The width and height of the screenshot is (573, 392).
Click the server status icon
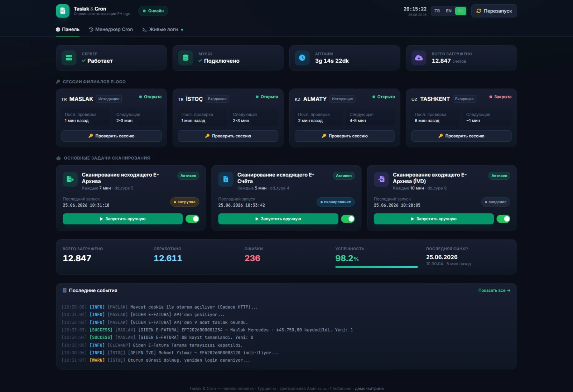69,58
